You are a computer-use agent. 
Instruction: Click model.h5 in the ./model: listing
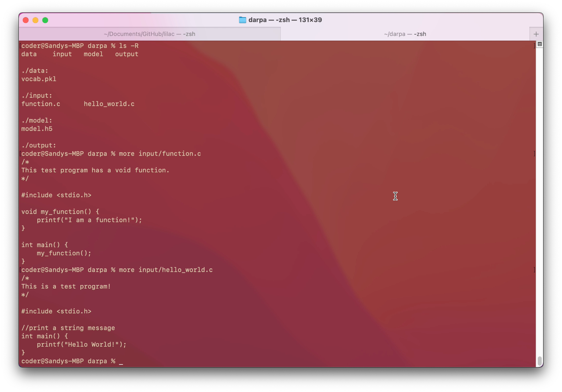pos(37,129)
